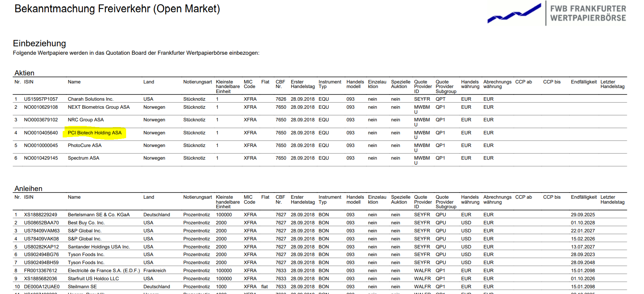
Task: Click ISIN XS1885682036
Action: [x=41, y=279]
